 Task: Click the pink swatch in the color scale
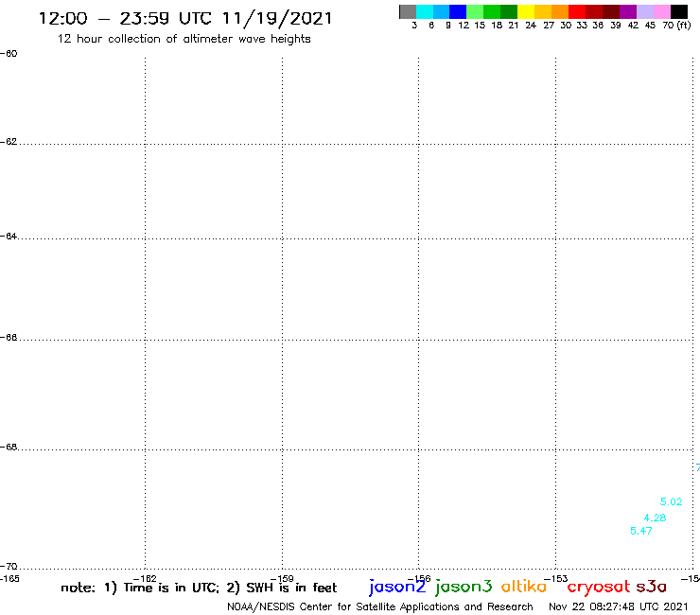pos(661,11)
